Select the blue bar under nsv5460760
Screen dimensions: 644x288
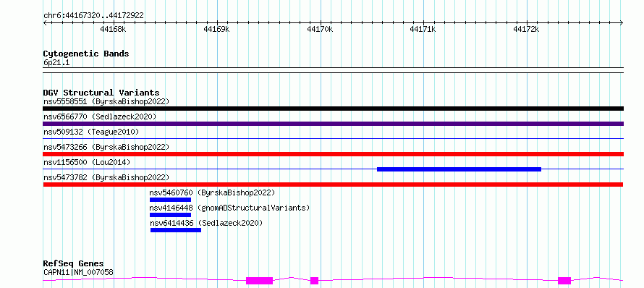171,200
